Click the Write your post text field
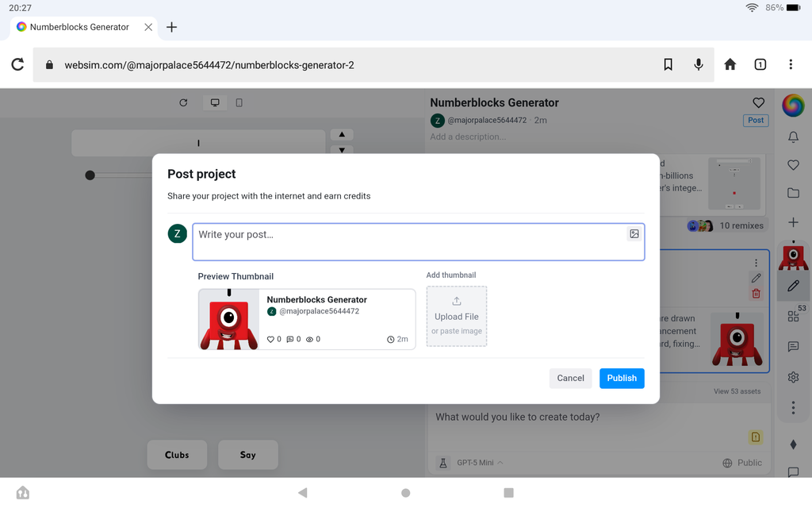 pyautogui.click(x=419, y=241)
